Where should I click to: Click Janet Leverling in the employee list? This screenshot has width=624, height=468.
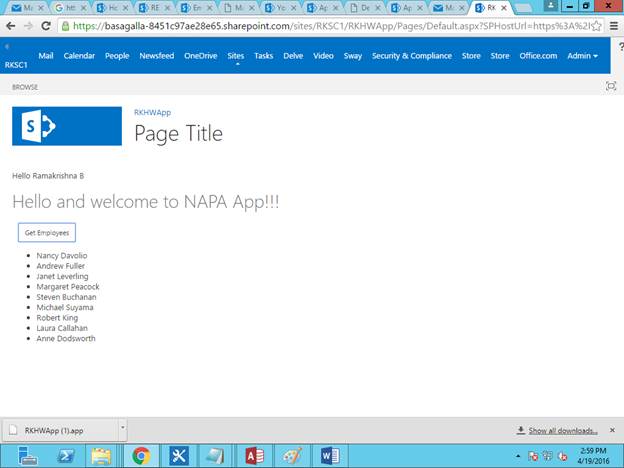click(62, 276)
